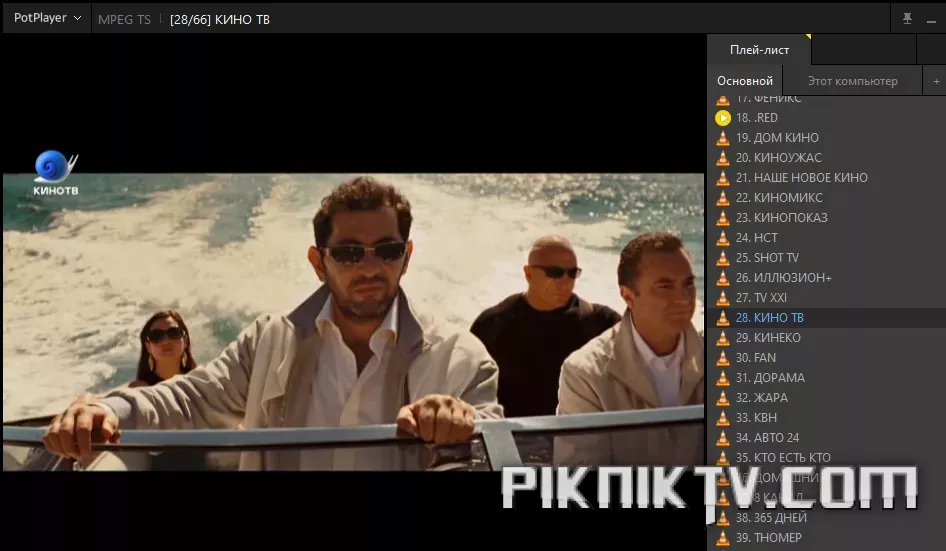Viewport: 946px width, 551px height.
Task: Switch to the Плей-лист tab
Action: [x=759, y=50]
